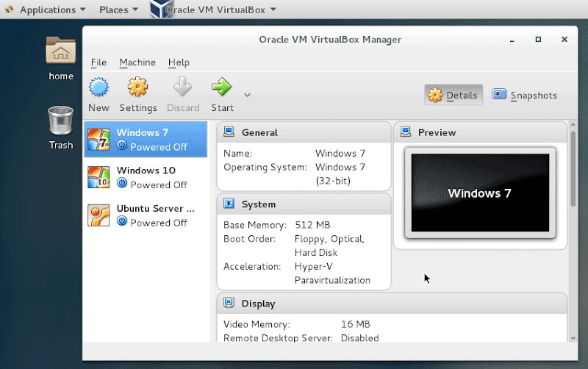Click Windows 10 Powered Off status icon
The height and width of the screenshot is (369, 588).
[x=122, y=182]
